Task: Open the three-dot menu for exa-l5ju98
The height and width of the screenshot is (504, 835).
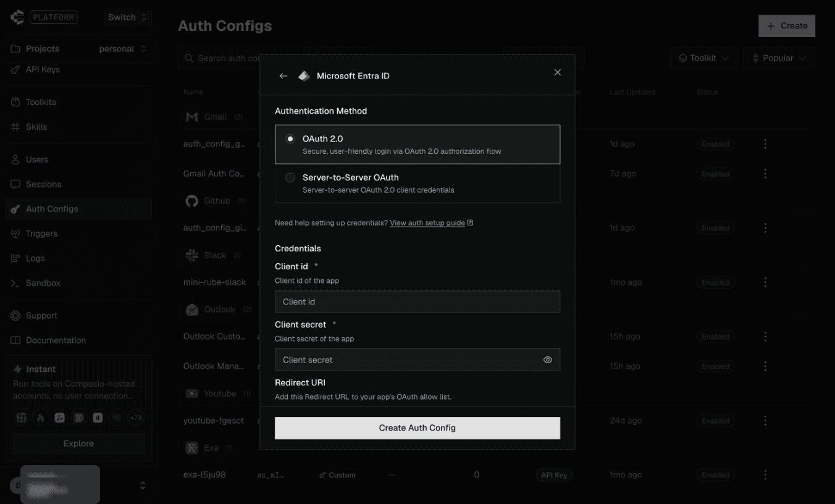Action: pyautogui.click(x=765, y=475)
